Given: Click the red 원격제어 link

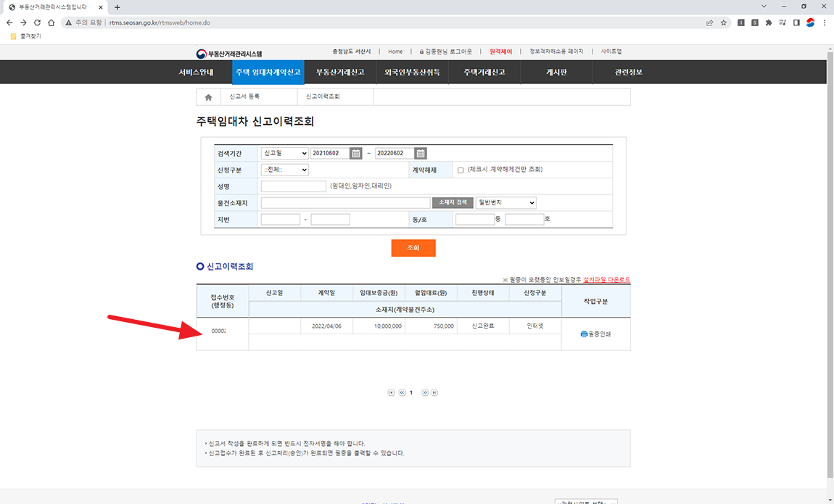Looking at the screenshot, I should point(500,51).
